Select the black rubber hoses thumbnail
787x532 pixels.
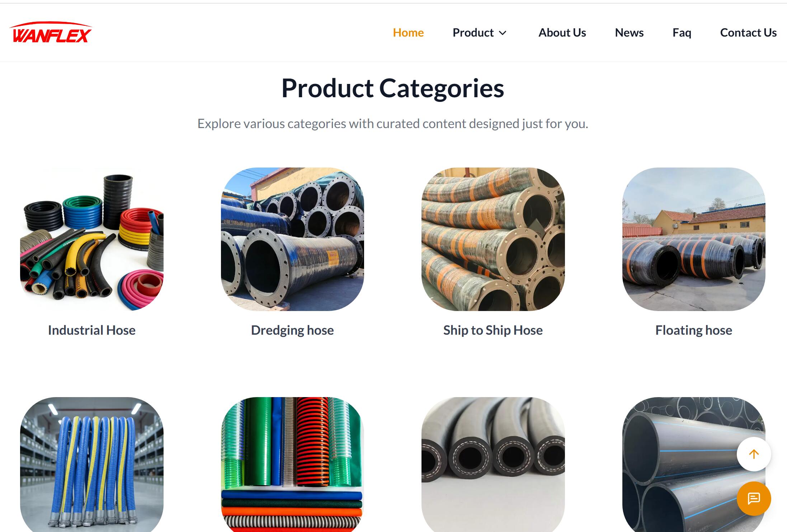[493, 465]
